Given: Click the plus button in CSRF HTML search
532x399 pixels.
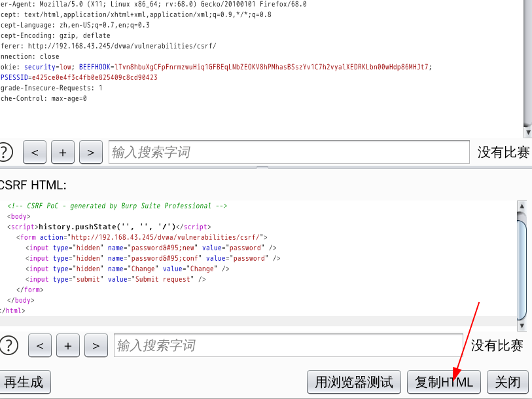Looking at the screenshot, I should click(68, 345).
